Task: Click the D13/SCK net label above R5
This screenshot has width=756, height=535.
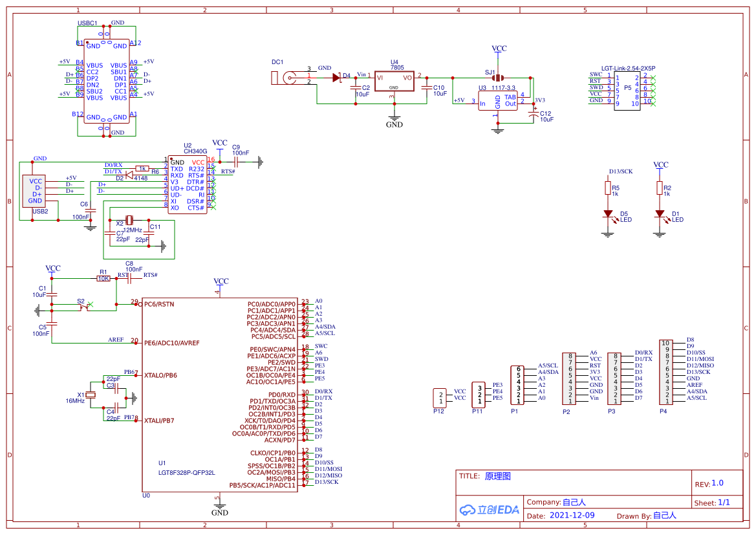Action: tap(621, 171)
